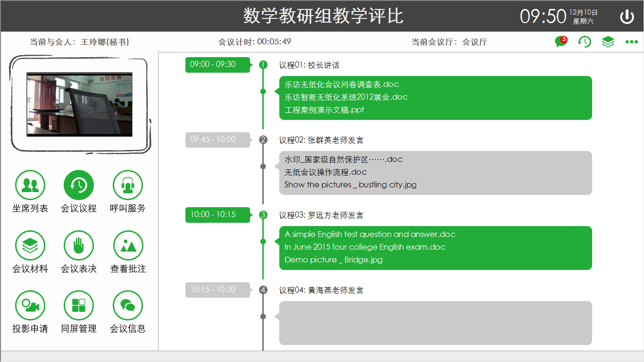644x362 pixels.
Task: Open the 坐席列表 seat list icon
Action: pos(30,185)
